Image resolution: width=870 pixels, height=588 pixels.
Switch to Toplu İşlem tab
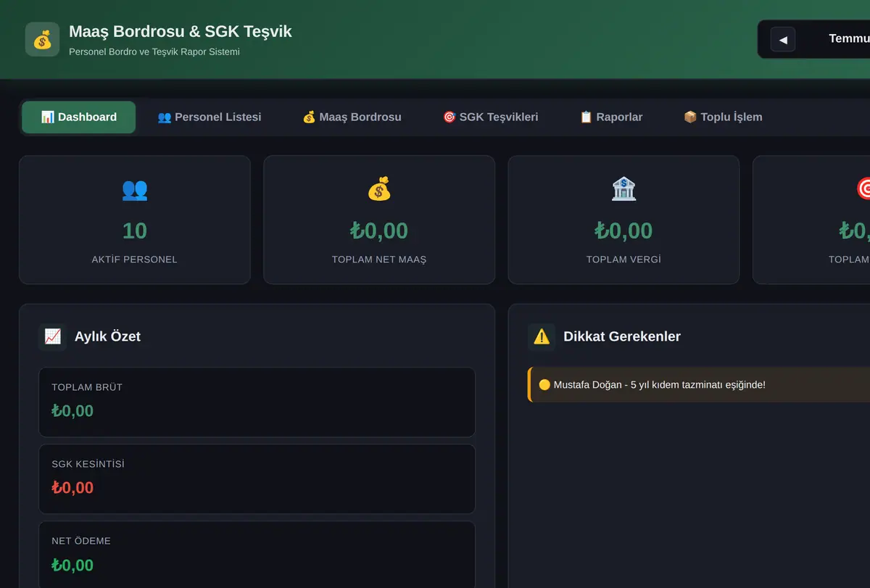pyautogui.click(x=723, y=117)
